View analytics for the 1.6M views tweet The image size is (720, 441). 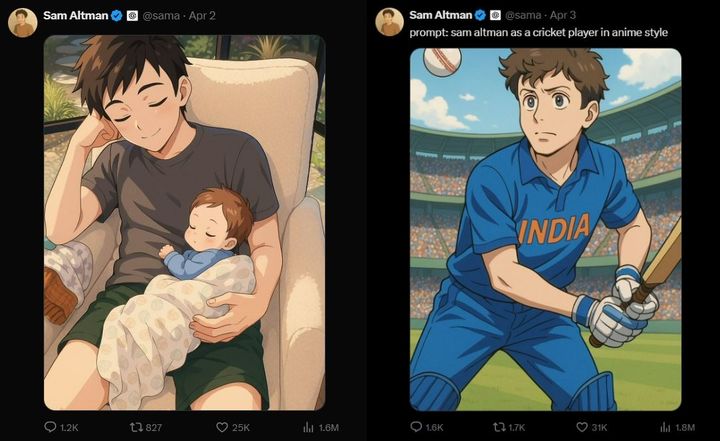point(308,427)
